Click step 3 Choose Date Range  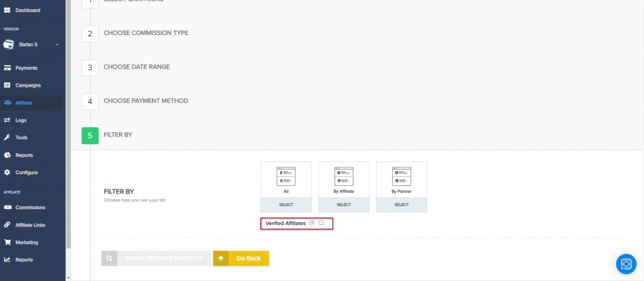tap(136, 67)
